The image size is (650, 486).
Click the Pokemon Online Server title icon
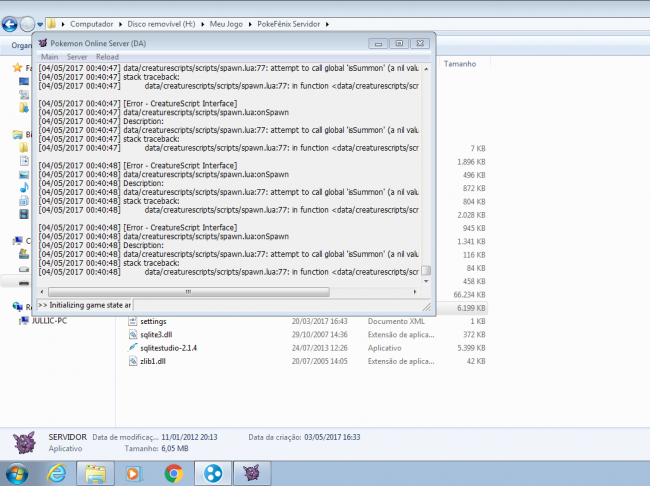point(43,43)
